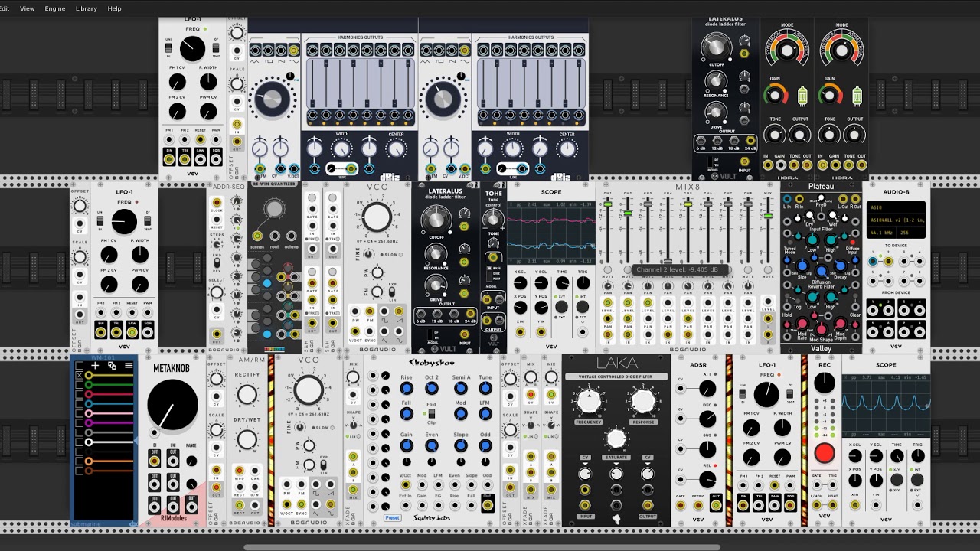Click the Metaknob BI OUT jack
The image size is (980, 551).
click(x=154, y=460)
